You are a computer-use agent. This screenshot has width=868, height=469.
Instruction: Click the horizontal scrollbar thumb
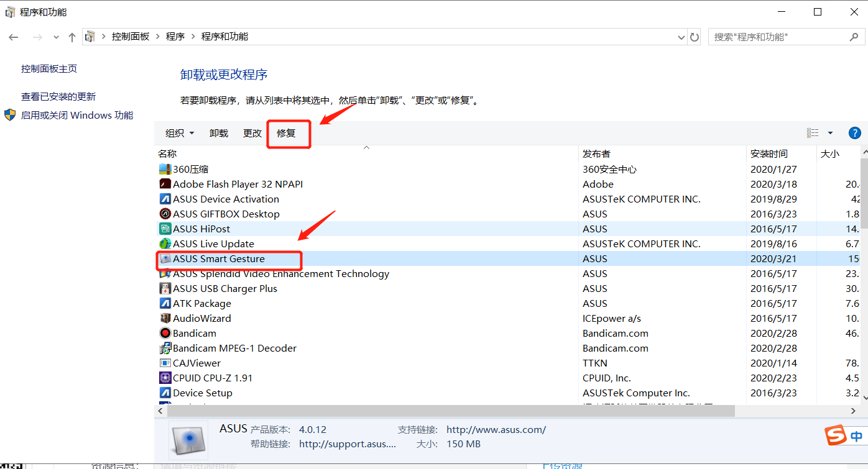tap(451, 411)
